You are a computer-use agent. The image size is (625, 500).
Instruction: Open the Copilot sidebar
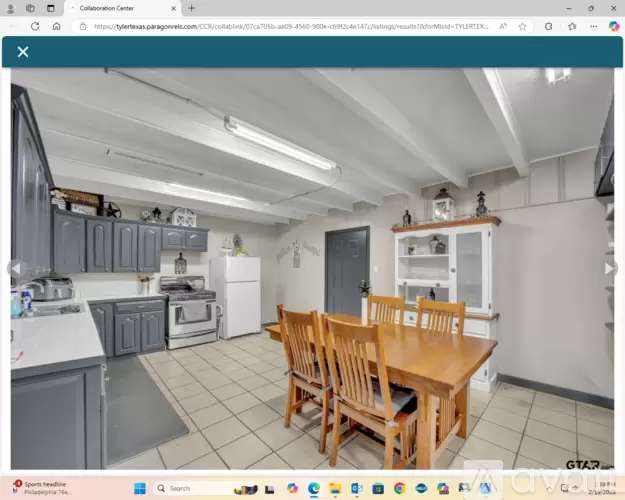tap(614, 26)
